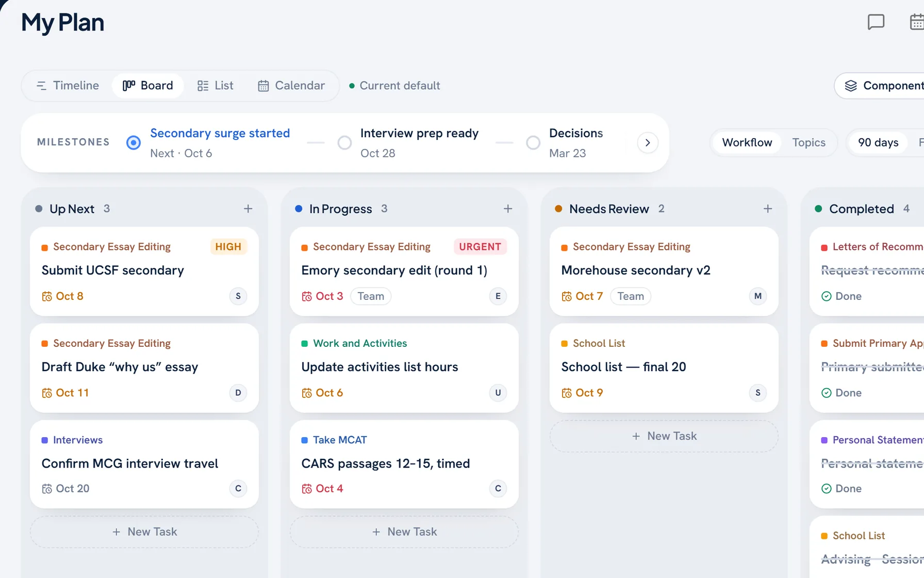The image size is (924, 578).
Task: Select the Decisions milestone radio
Action: click(533, 142)
